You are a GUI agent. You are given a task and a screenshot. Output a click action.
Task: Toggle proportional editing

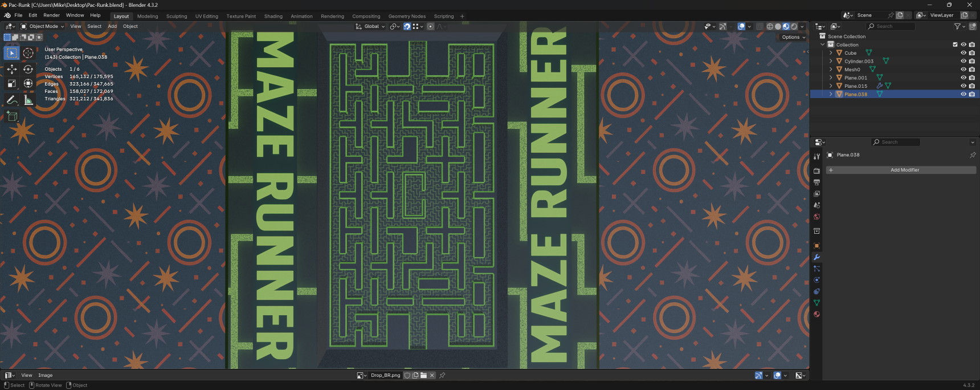click(x=430, y=26)
